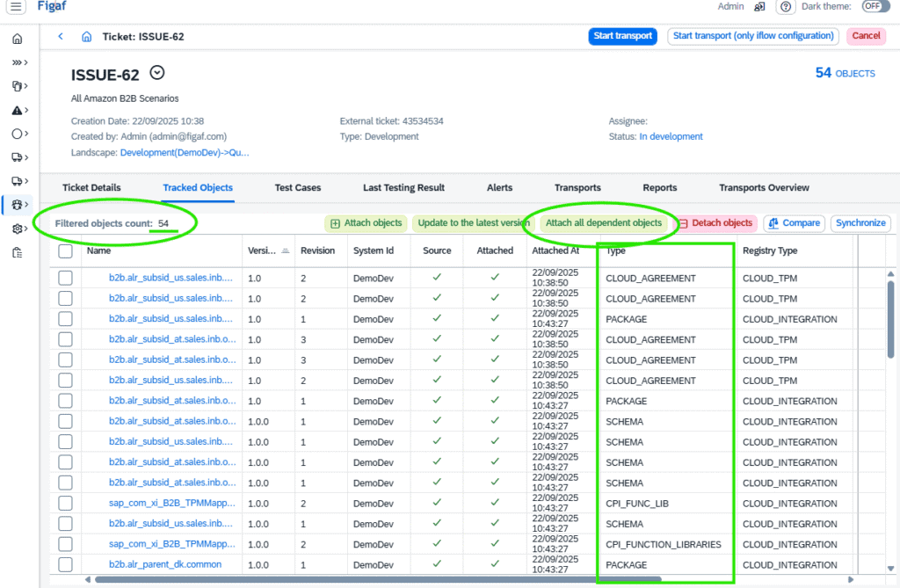The height and width of the screenshot is (588, 900).
Task: Click the 54 OBJECTS counter link
Action: pyautogui.click(x=845, y=73)
